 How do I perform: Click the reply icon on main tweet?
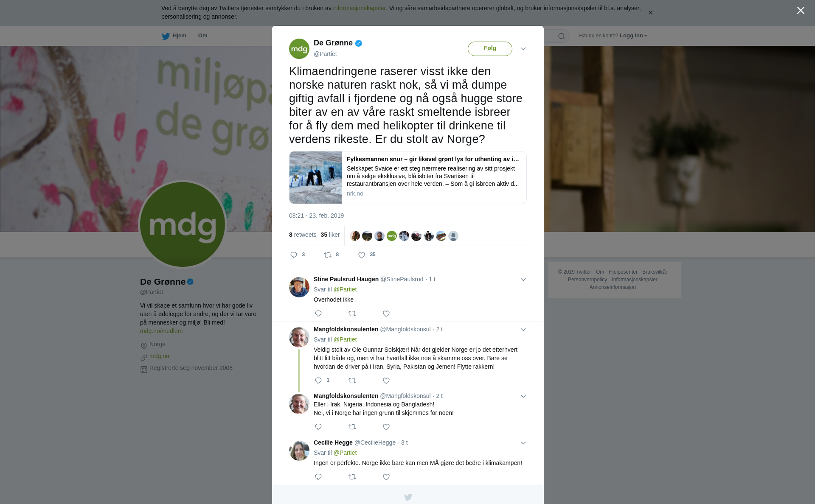coord(294,255)
